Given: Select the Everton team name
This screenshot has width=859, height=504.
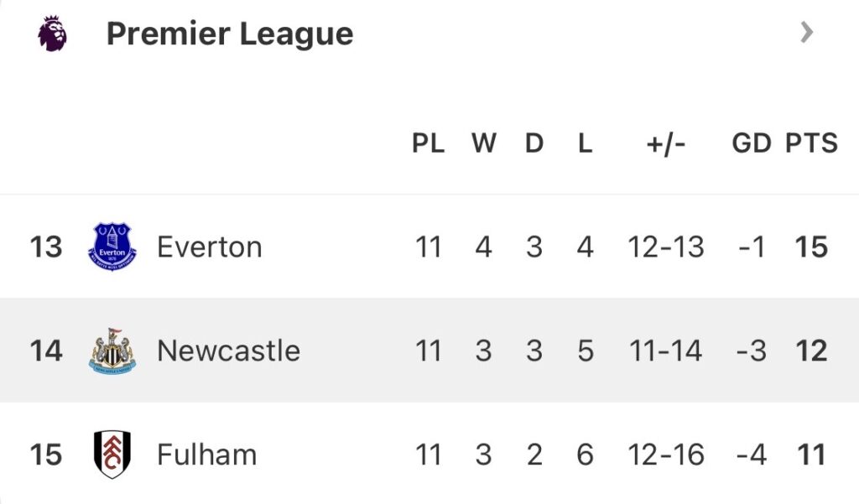Looking at the screenshot, I should click(210, 247).
